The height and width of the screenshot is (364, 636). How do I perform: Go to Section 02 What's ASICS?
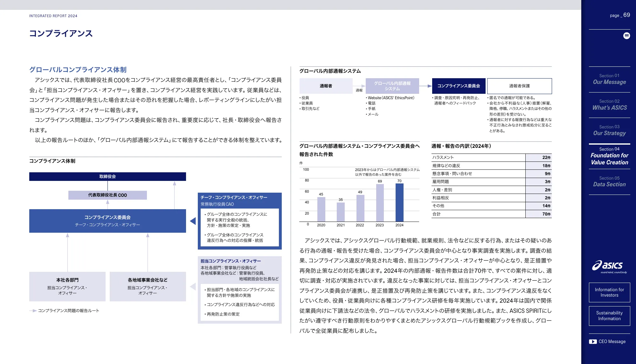click(x=609, y=105)
